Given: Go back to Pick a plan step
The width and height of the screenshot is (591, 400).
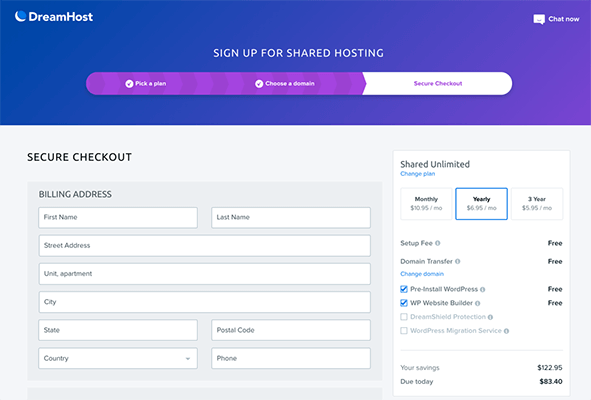Looking at the screenshot, I should pyautogui.click(x=146, y=84).
